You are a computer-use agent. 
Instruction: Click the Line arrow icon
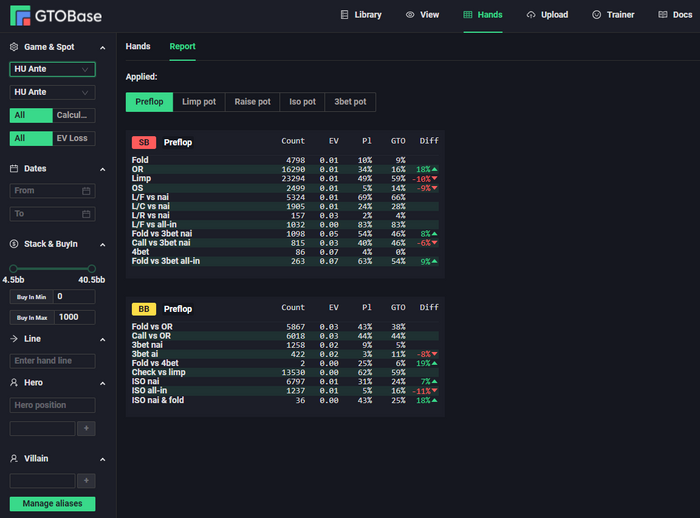(14, 338)
